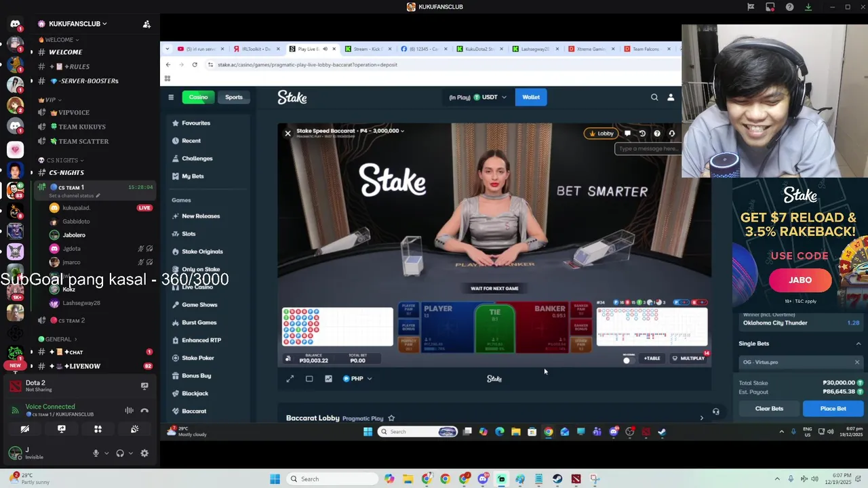Open the #WELCOME channel

click(65, 52)
